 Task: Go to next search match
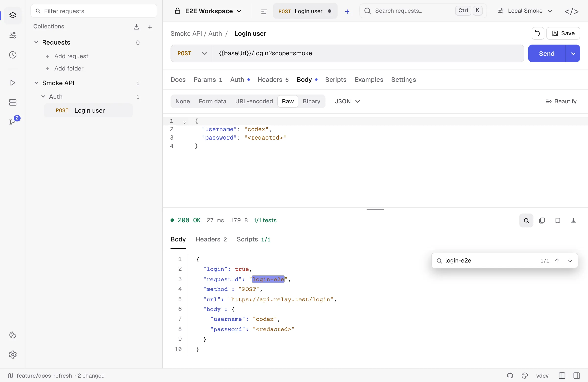coord(570,261)
